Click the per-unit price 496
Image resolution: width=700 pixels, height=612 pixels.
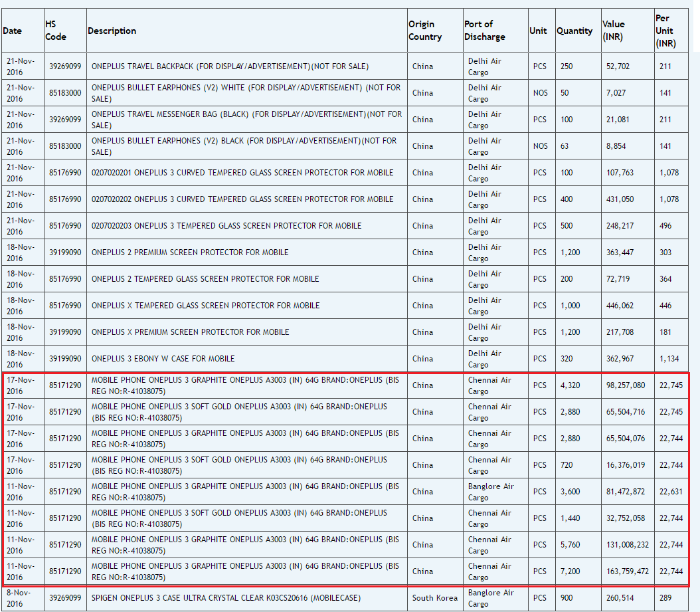[665, 226]
